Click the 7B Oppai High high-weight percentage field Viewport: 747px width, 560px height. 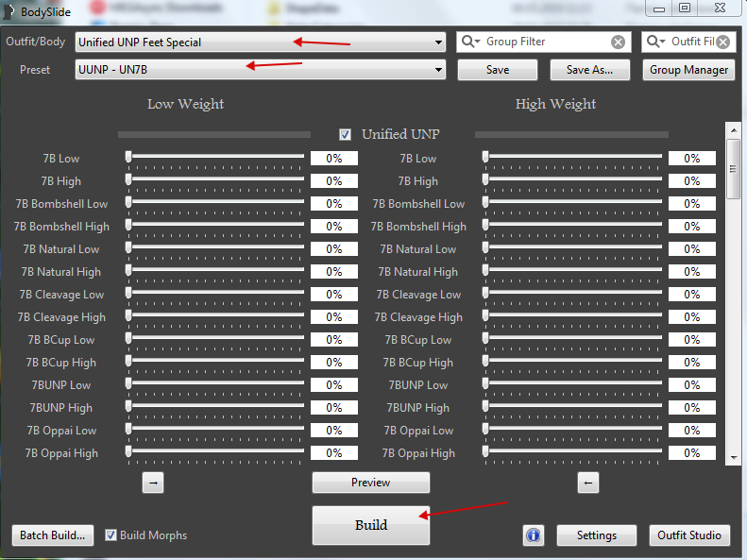(691, 453)
